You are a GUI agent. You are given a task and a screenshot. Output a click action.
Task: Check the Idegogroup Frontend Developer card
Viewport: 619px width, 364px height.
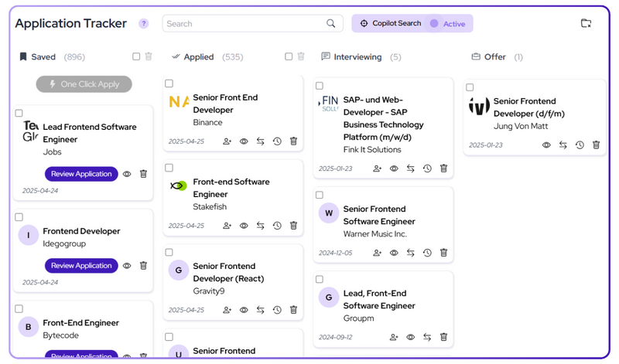tap(19, 217)
